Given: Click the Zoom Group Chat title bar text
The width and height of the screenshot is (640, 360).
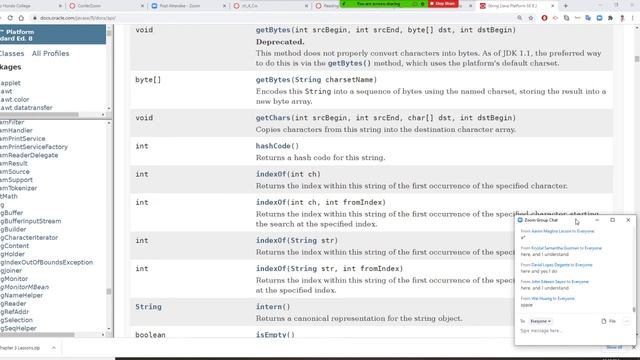Looking at the screenshot, I should (541, 220).
